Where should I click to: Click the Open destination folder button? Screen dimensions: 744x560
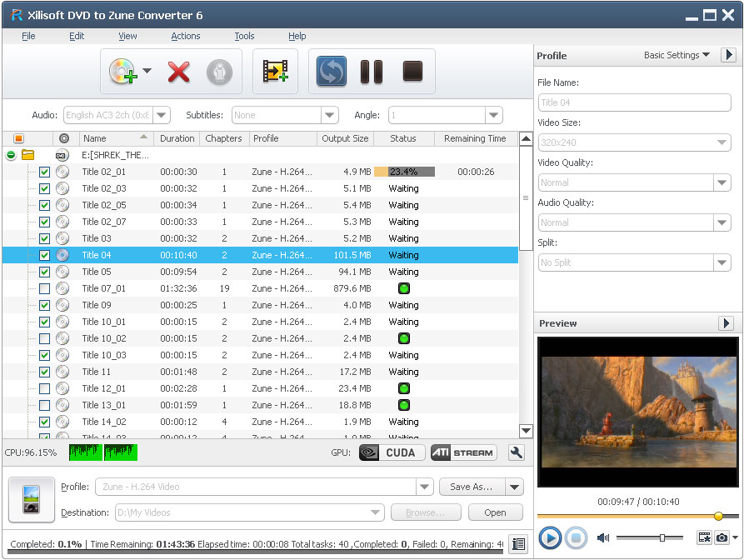click(x=495, y=512)
